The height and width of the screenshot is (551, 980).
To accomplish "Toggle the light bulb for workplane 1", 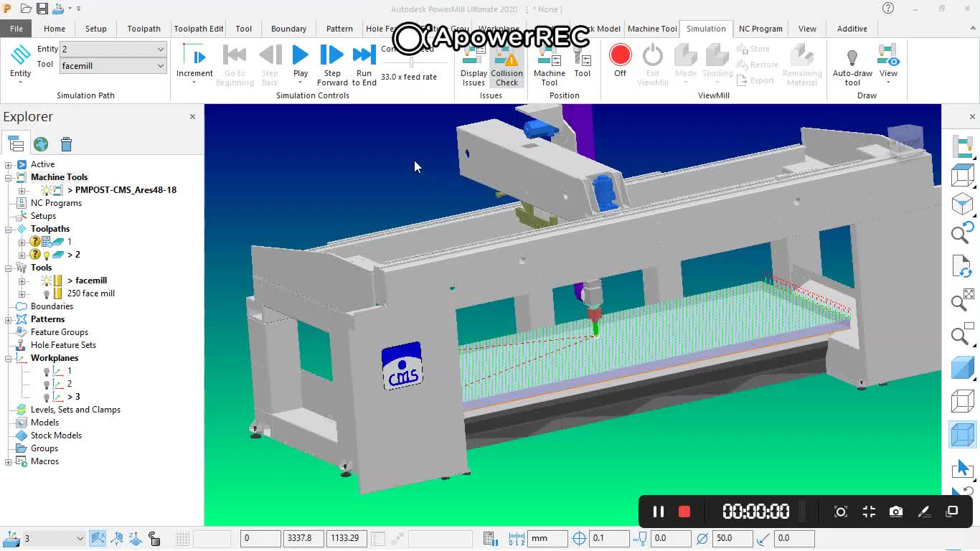I will [x=47, y=371].
